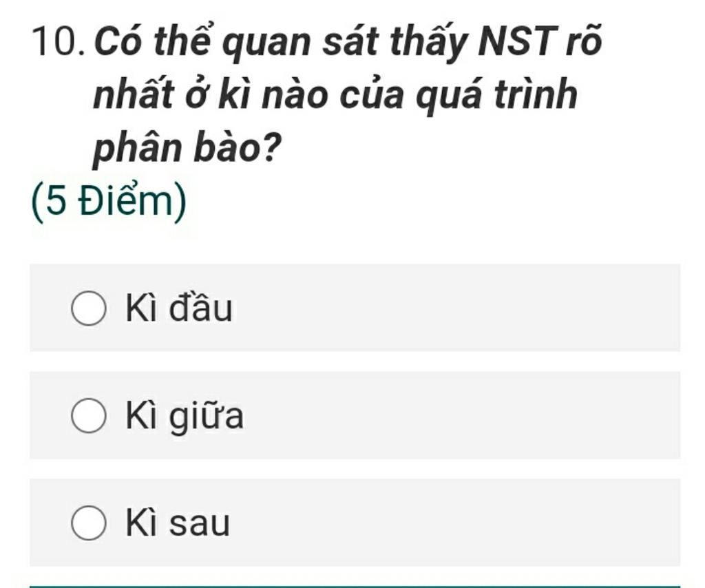705x588 pixels.
Task: Click the 'Kì giữa' answer label text
Action: pos(185,417)
